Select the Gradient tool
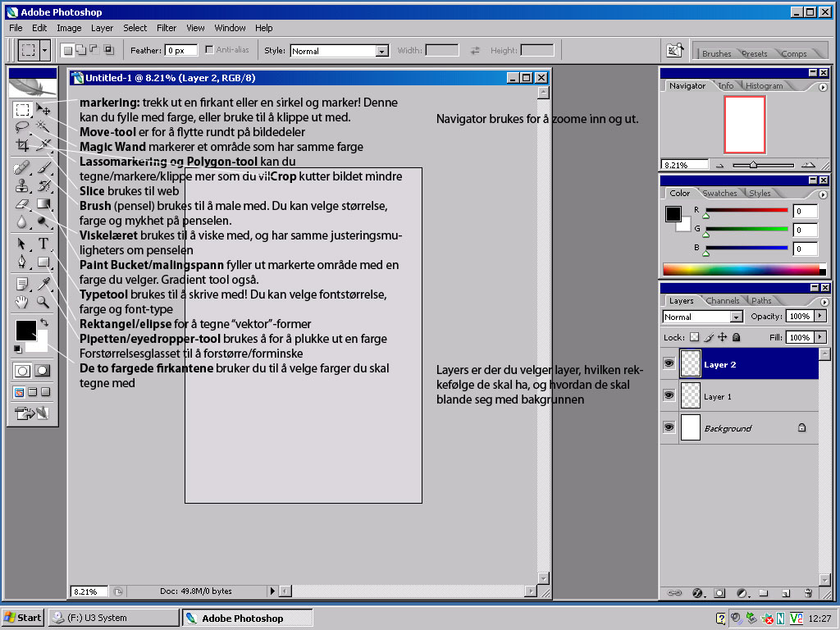The image size is (840, 630). 43,203
